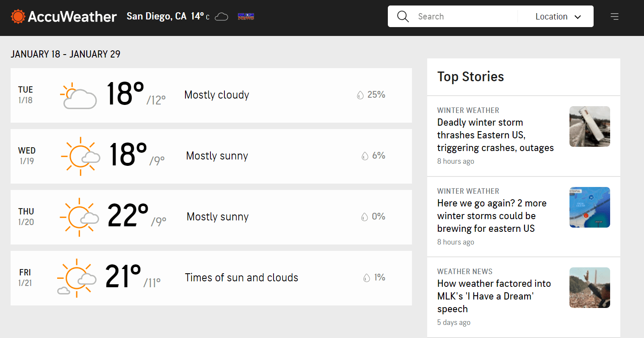Click Thursday's sunny weather icon
The image size is (644, 338).
point(79,217)
